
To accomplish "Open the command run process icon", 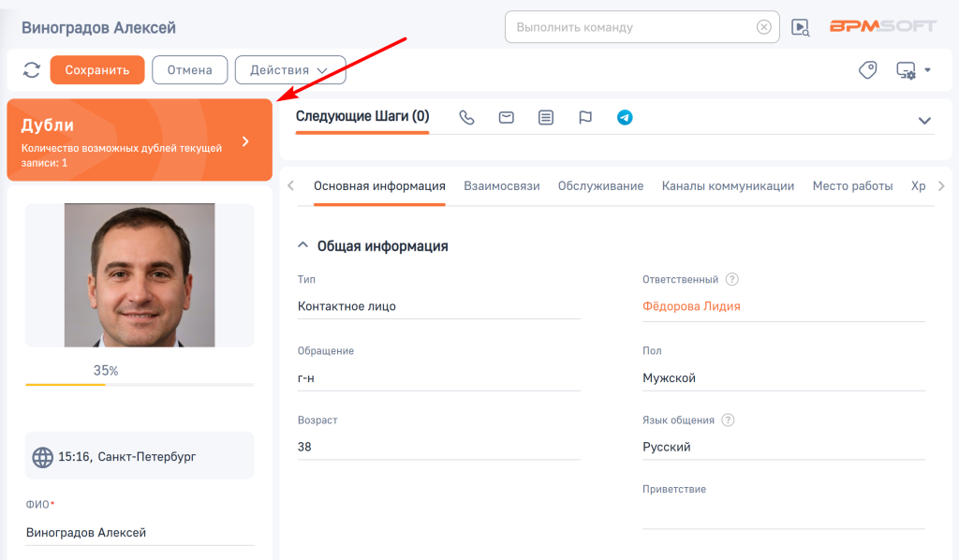I will click(800, 27).
